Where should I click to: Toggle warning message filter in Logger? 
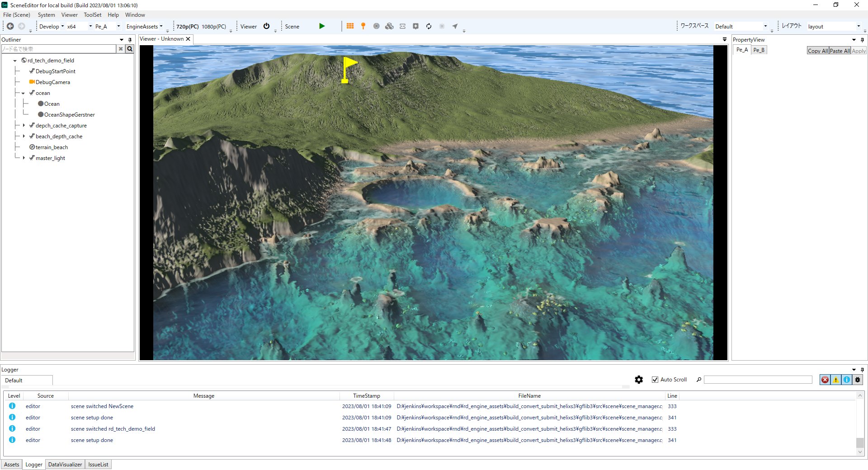835,380
